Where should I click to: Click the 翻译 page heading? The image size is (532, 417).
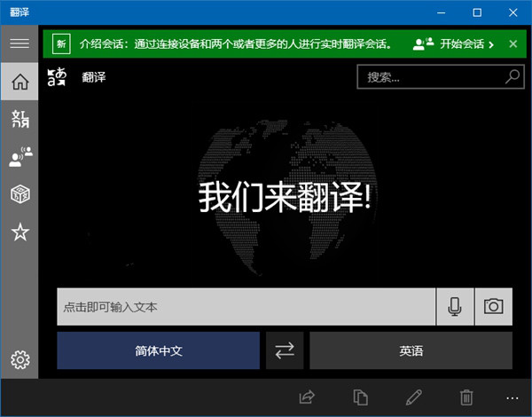click(94, 77)
